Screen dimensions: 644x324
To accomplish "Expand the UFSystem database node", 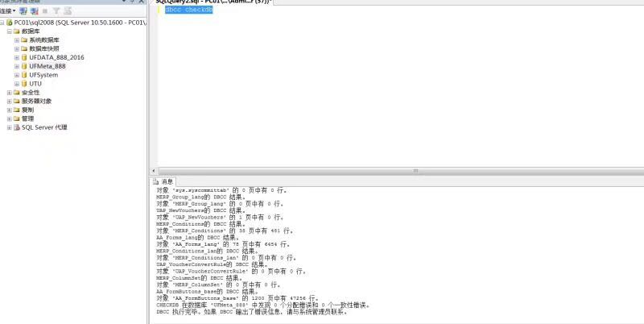I will point(17,75).
